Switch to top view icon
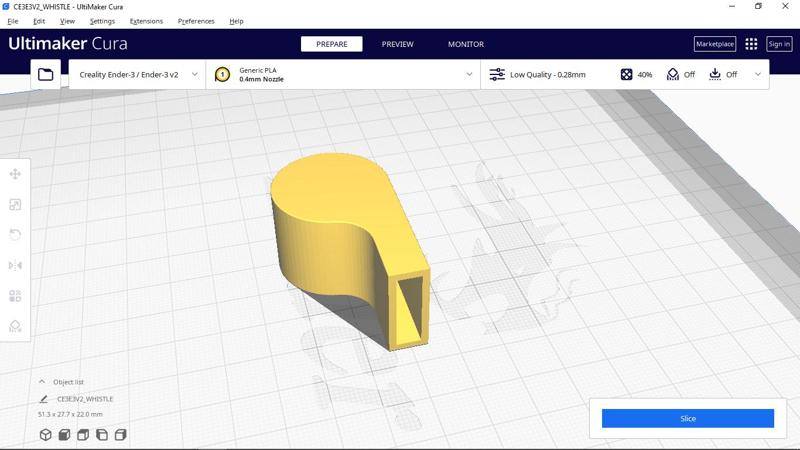The height and width of the screenshot is (450, 800). coord(83,435)
